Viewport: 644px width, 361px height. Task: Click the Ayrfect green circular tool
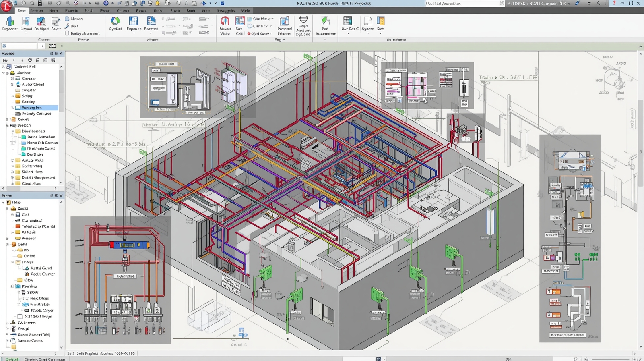tap(115, 21)
